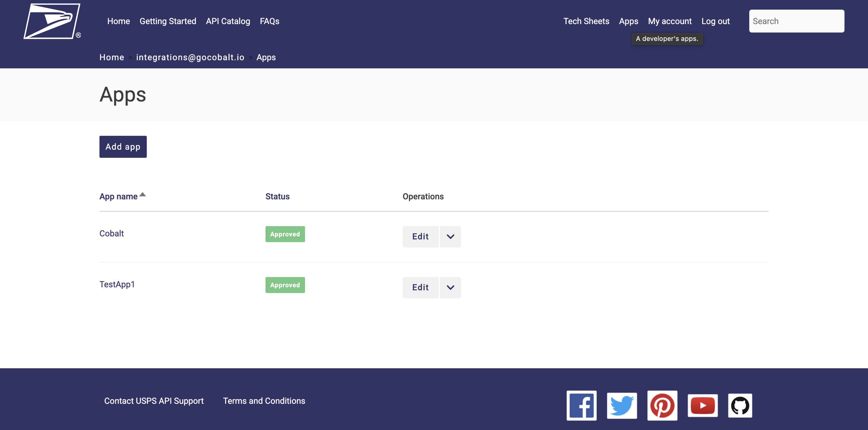Open Contact USPS API Support link

point(154,401)
